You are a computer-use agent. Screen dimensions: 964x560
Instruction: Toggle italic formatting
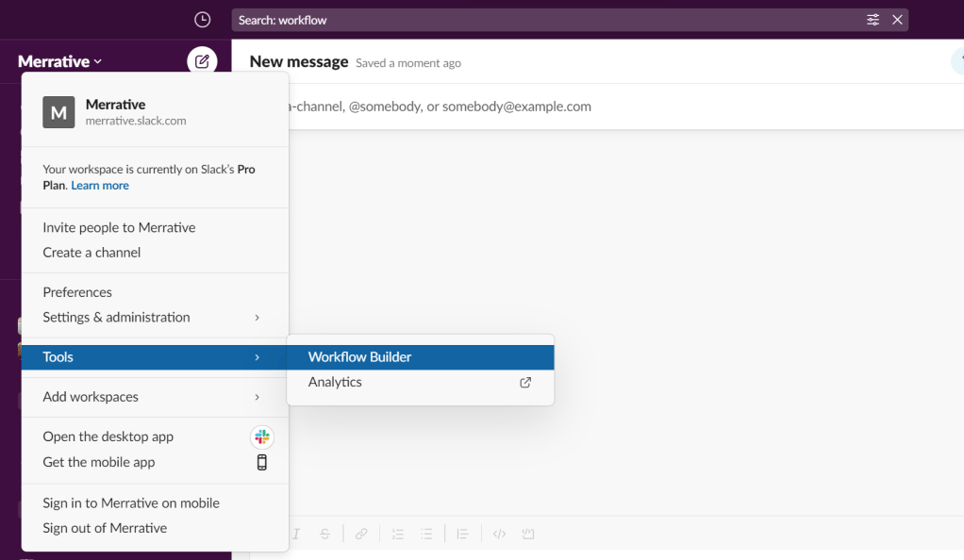point(295,534)
